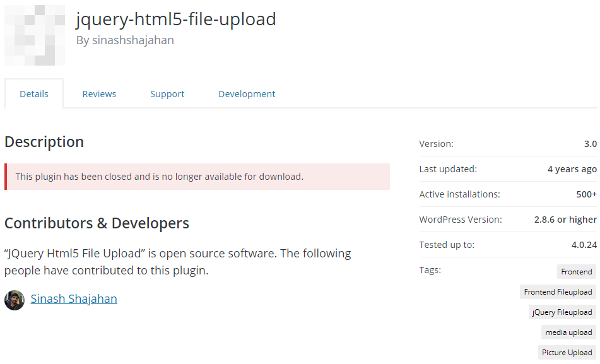
Task: Switch to the Reviews tab
Action: pyautogui.click(x=99, y=94)
